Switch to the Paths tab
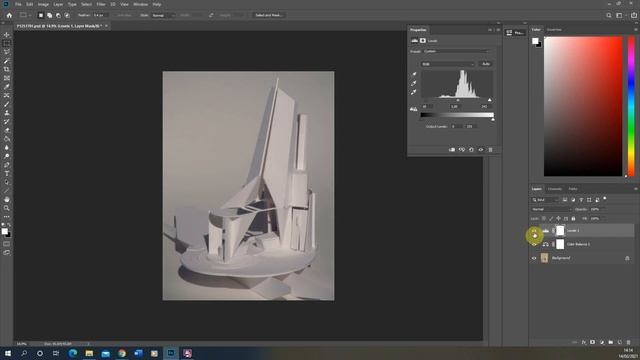This screenshot has width=640, height=360. [573, 189]
